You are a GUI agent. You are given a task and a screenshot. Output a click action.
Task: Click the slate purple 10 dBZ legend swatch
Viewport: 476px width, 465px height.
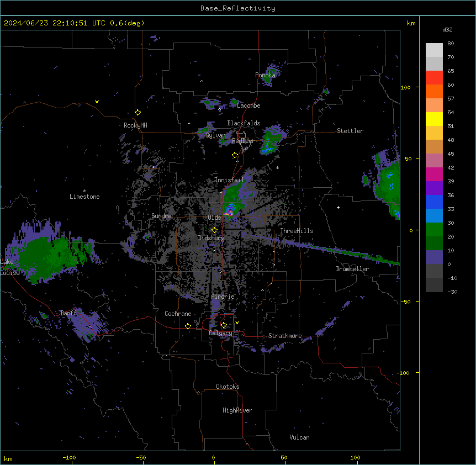[x=434, y=257]
